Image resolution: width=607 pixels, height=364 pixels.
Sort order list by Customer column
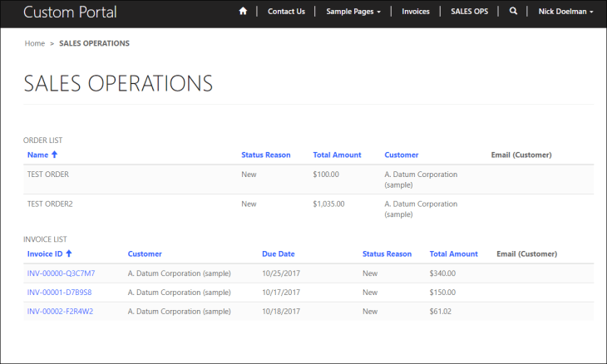pyautogui.click(x=401, y=155)
